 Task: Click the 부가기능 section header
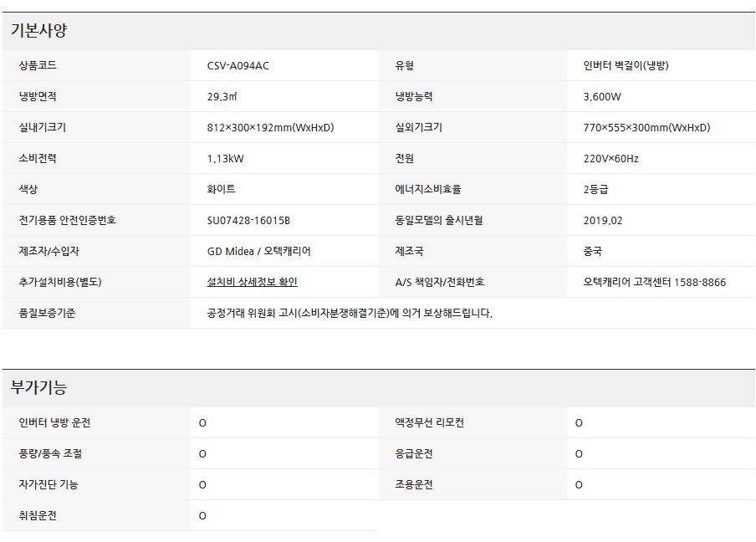point(38,388)
